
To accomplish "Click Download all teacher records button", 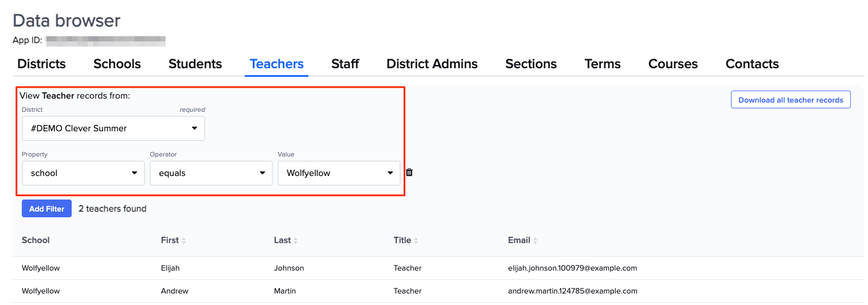I will click(791, 100).
